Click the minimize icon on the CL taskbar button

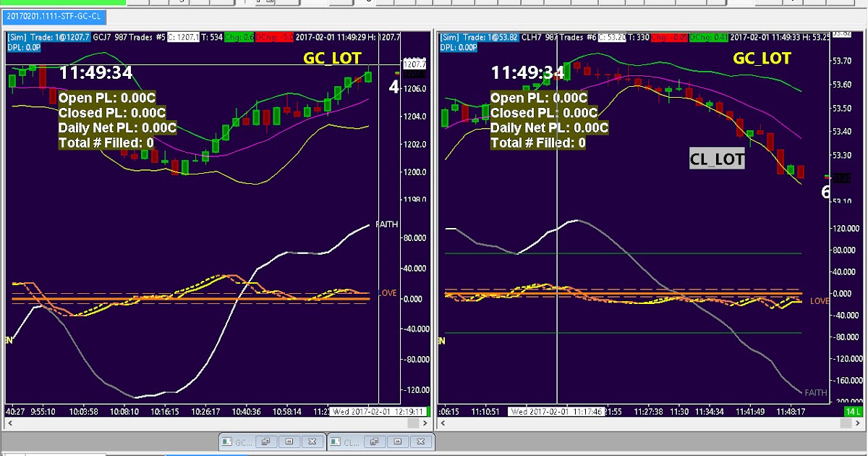396,442
